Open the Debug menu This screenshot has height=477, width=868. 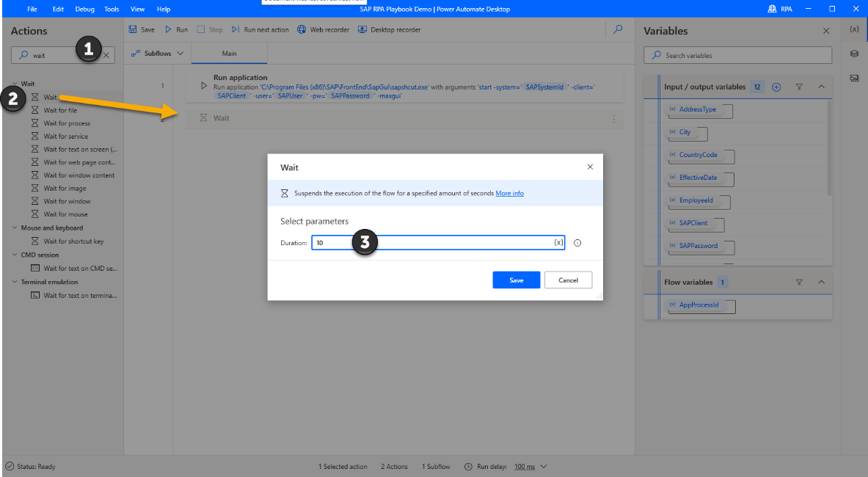84,9
